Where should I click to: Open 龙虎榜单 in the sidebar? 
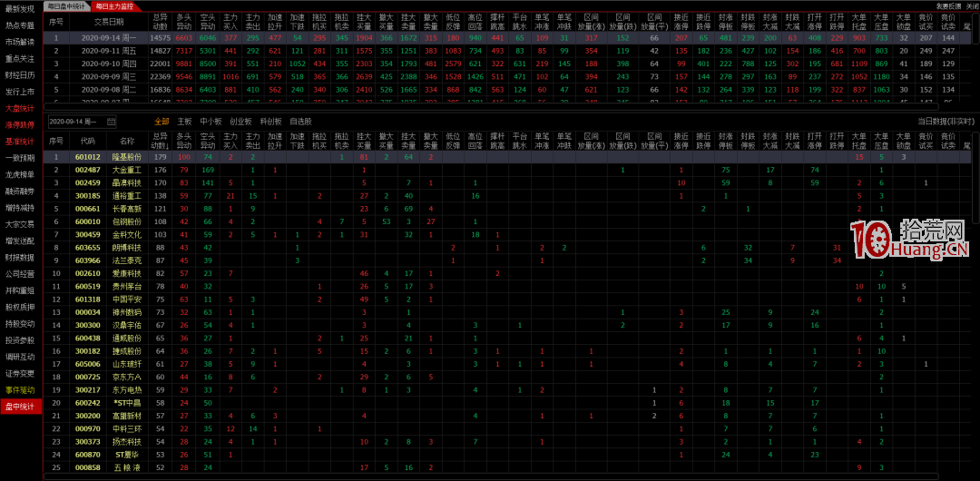point(21,174)
